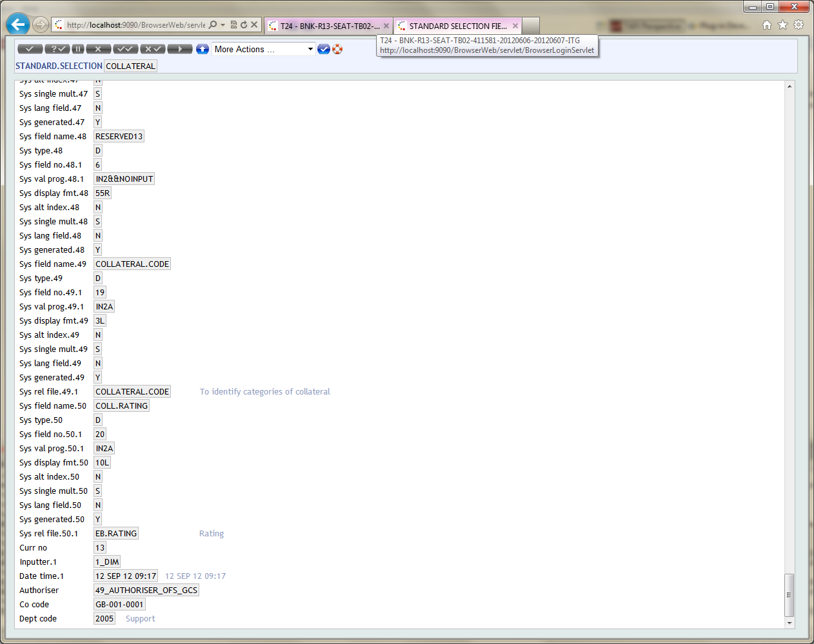Click the lifebuoy help icon
The width and height of the screenshot is (814, 644).
(337, 49)
